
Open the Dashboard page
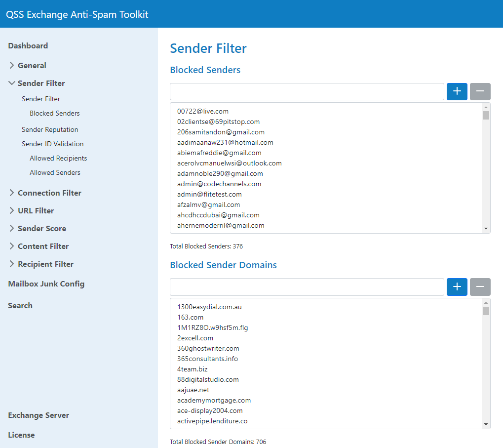[28, 46]
